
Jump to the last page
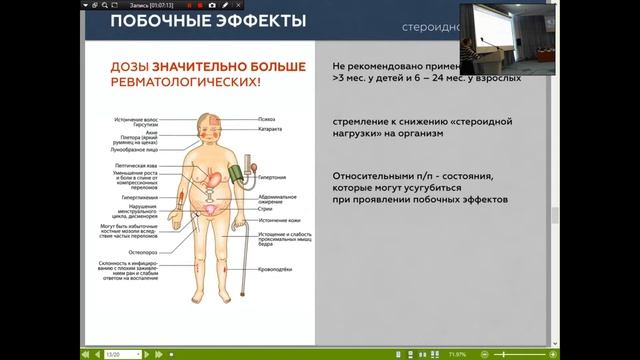[159, 355]
